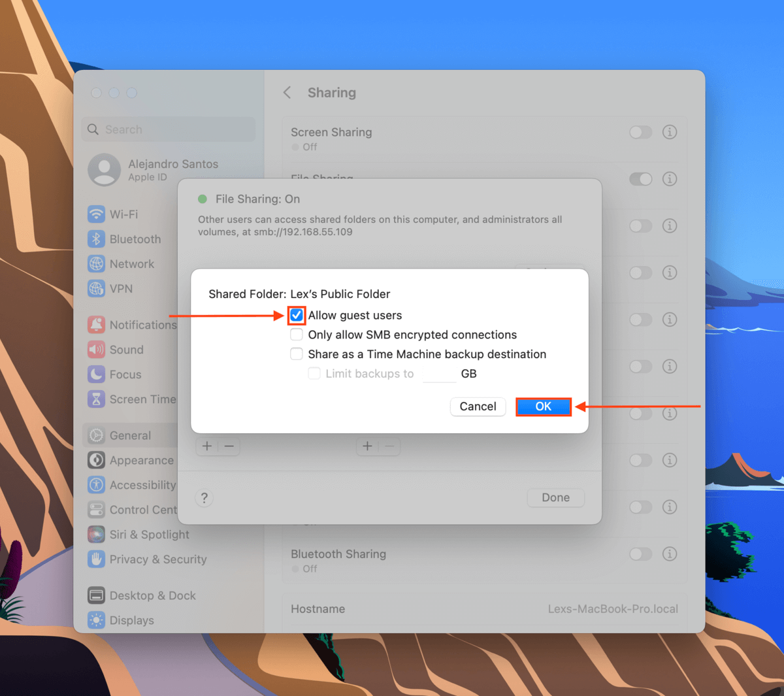The width and height of the screenshot is (784, 696).
Task: Open Sound settings
Action: click(116, 350)
